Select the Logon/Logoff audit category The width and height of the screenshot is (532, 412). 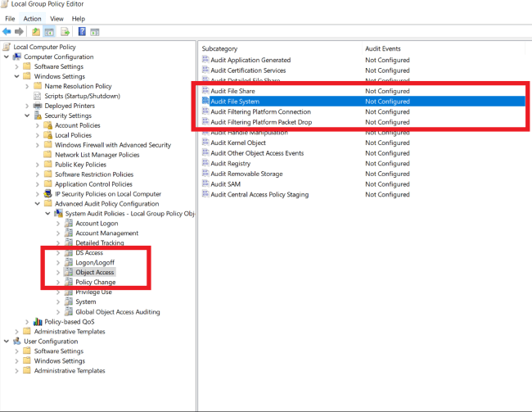click(x=95, y=263)
